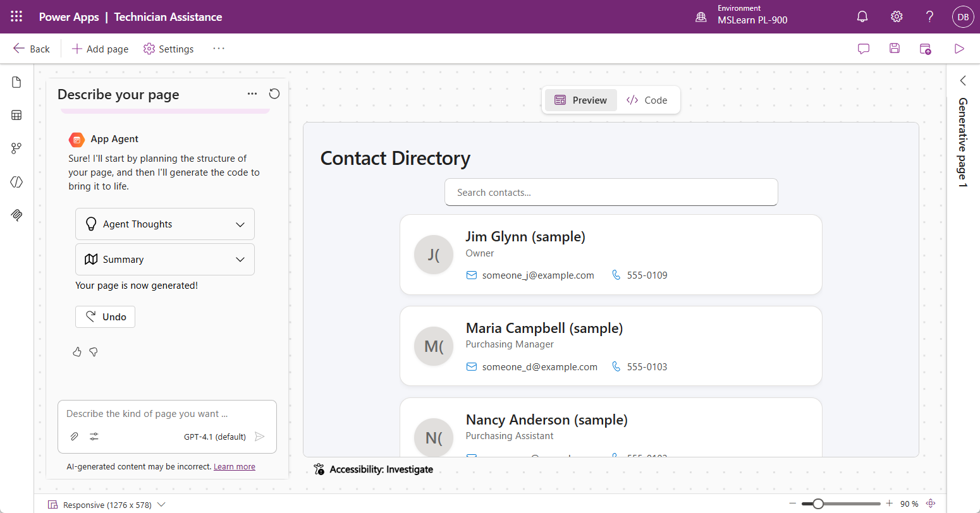Click the Search contacts field
Screen dimensions: 980x513
[x=611, y=192]
